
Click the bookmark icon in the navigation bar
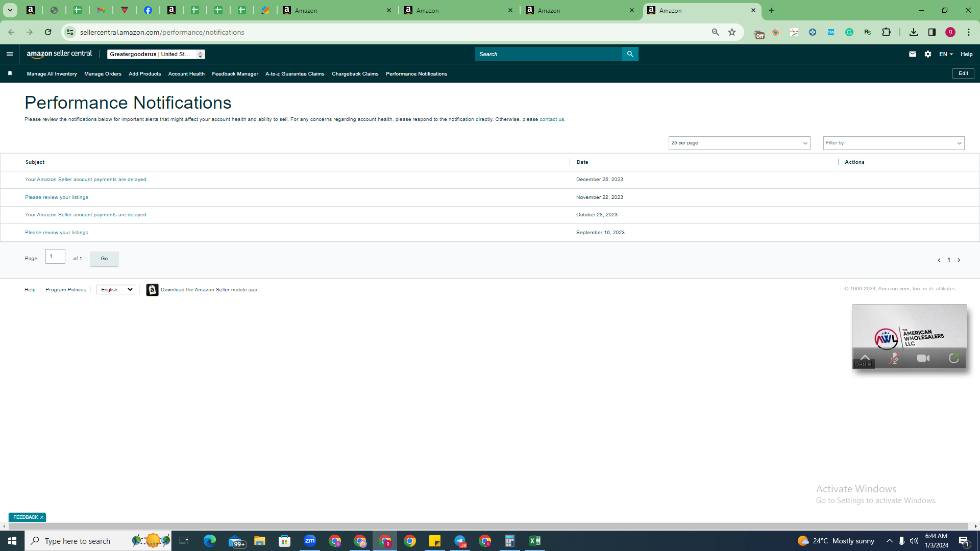(10, 73)
